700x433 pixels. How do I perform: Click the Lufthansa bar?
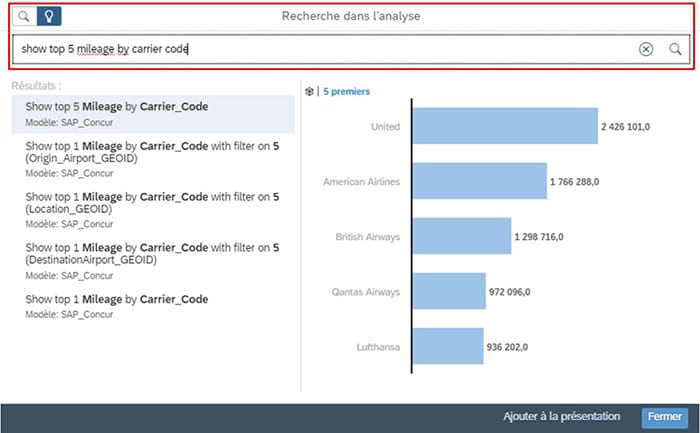point(448,346)
